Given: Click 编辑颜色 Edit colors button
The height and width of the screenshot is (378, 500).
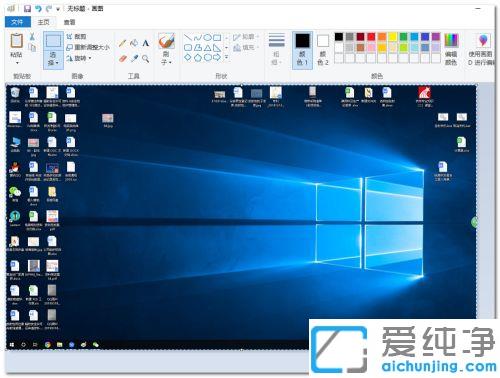Looking at the screenshot, I should coord(451,50).
